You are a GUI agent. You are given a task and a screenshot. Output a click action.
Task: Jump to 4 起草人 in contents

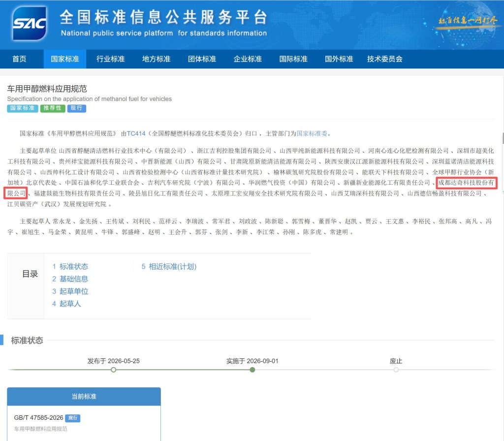coord(66,304)
